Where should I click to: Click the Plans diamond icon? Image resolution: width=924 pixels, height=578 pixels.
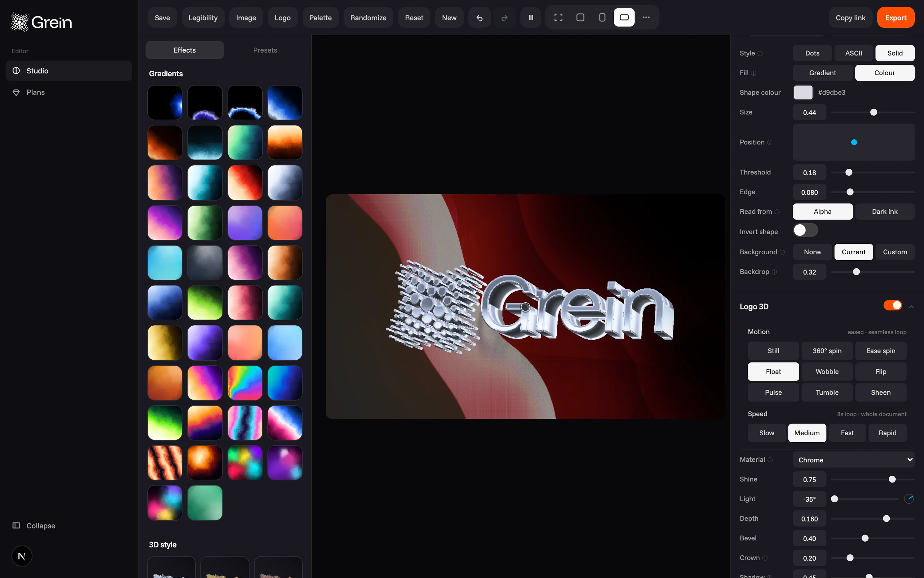click(16, 92)
